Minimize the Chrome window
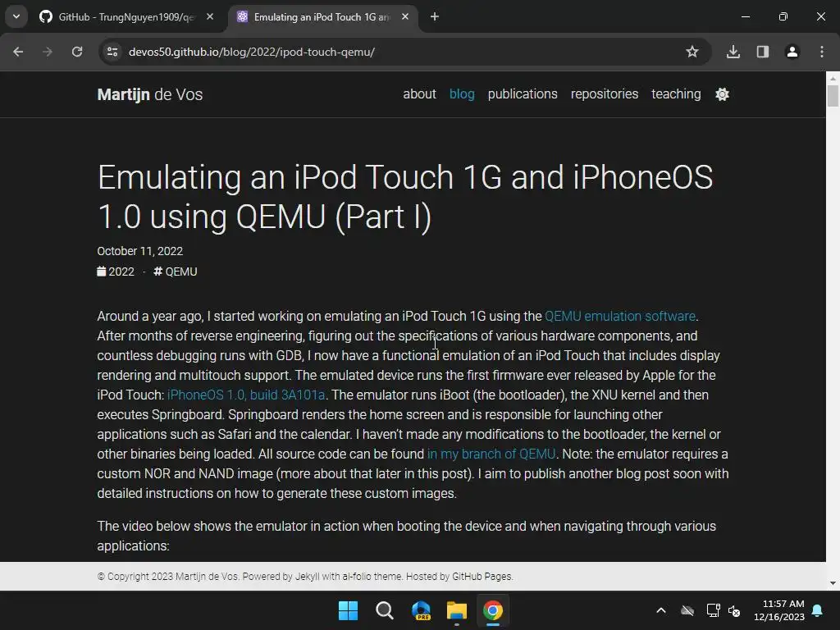 click(745, 16)
